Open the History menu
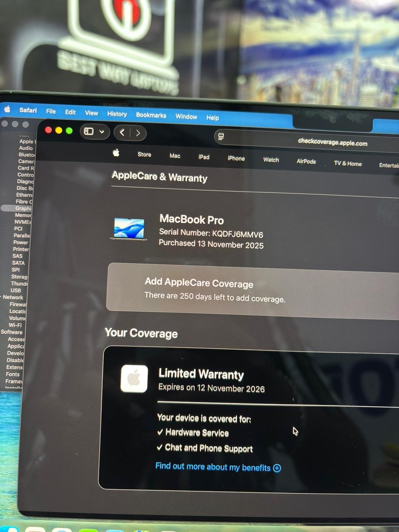Viewport: 399px width, 532px height. tap(117, 114)
